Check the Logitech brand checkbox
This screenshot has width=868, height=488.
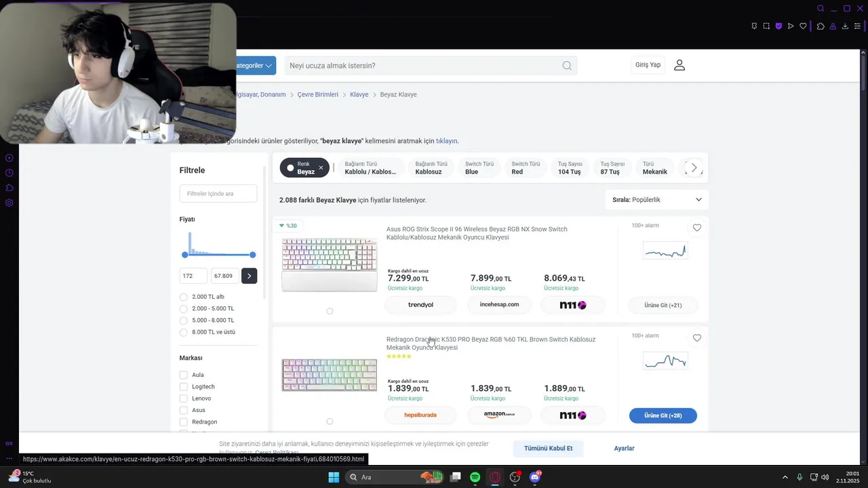click(183, 386)
